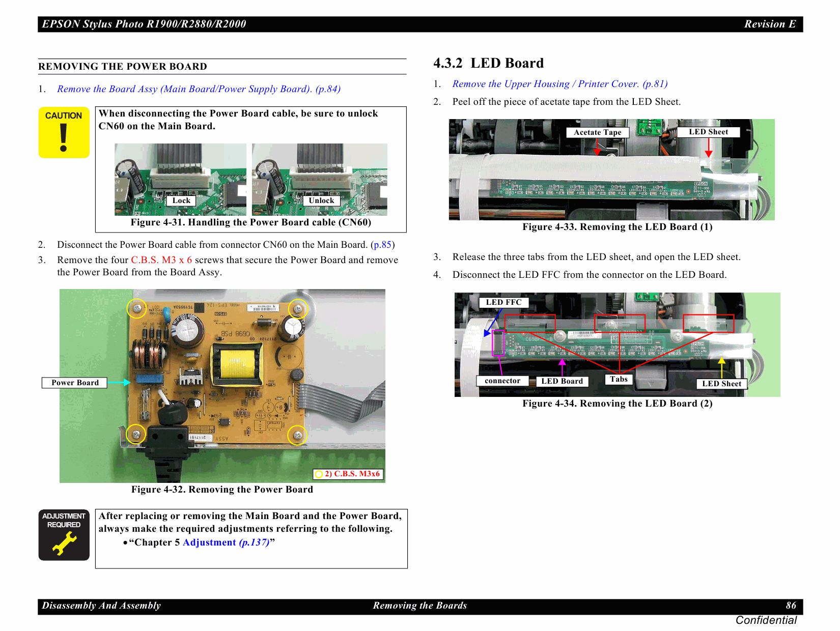Follow the p.85 page reference link

click(x=382, y=245)
